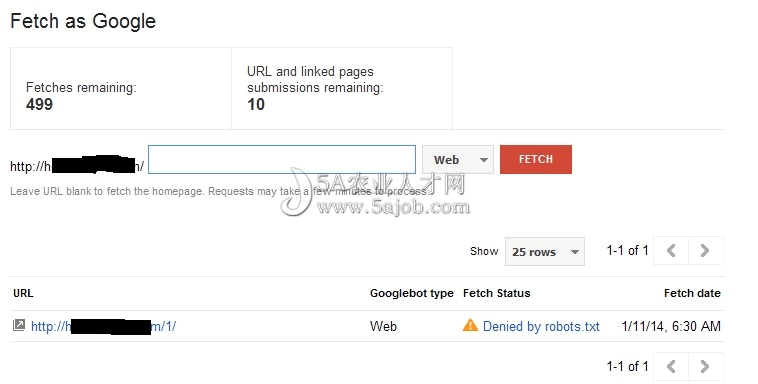This screenshot has height=384, width=758.
Task: Click the arrow on the Web dropdown
Action: pyautogui.click(x=483, y=160)
